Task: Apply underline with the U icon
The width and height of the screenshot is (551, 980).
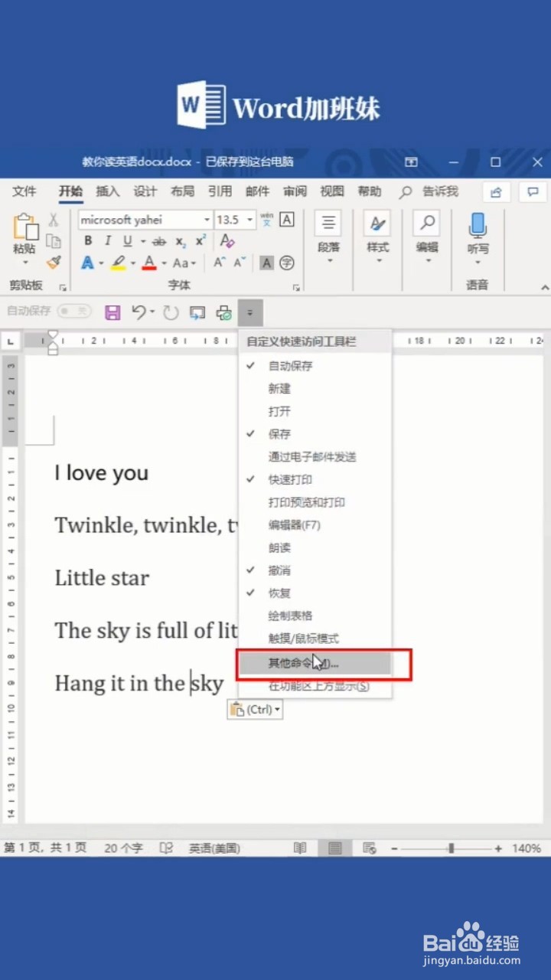Action: [127, 241]
